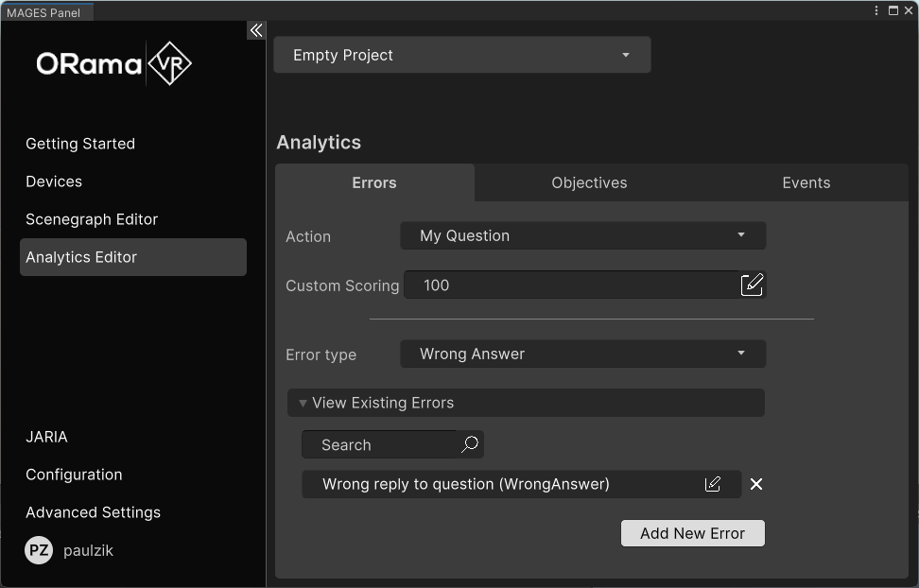Open the Empty Project dropdown
The image size is (919, 588).
tap(461, 55)
